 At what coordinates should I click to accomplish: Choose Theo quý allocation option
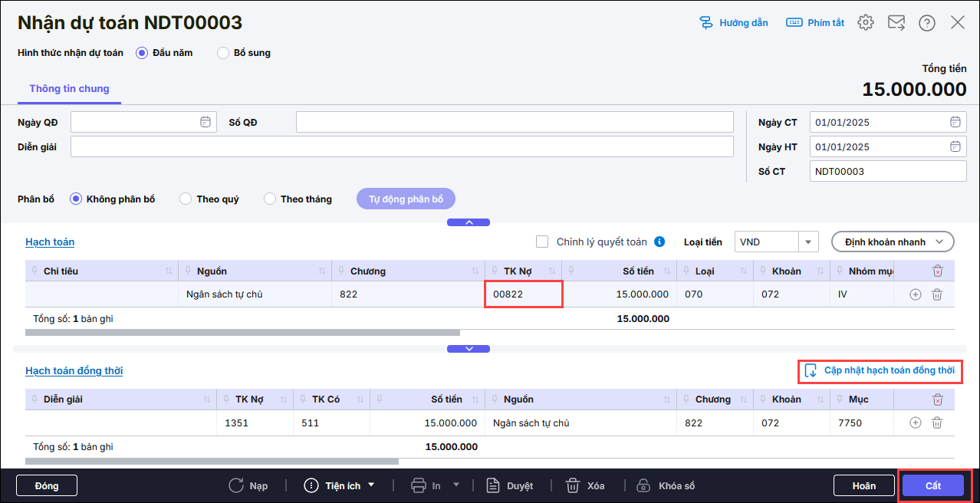coord(186,199)
